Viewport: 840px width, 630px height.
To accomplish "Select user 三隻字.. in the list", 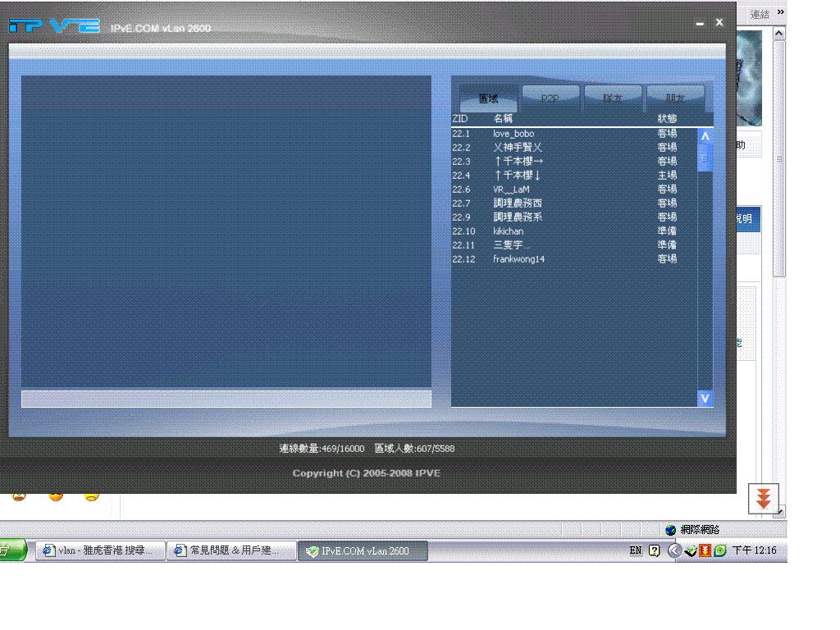I will (x=574, y=244).
